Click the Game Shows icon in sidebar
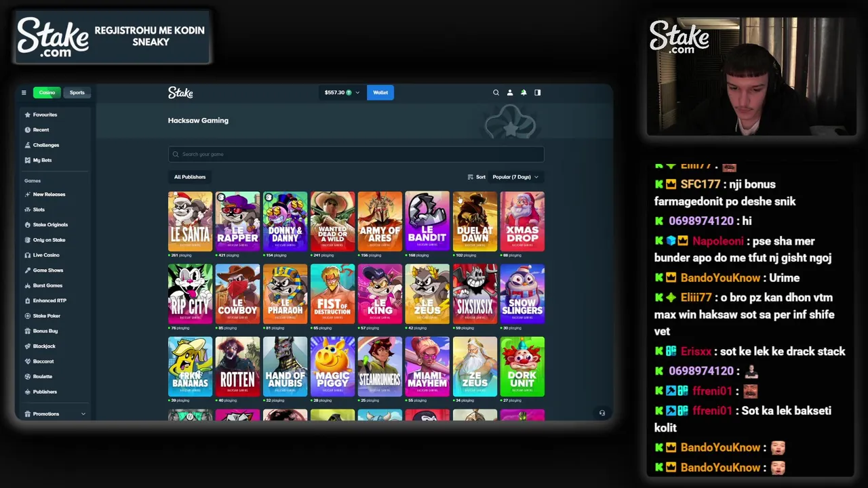 tap(27, 270)
